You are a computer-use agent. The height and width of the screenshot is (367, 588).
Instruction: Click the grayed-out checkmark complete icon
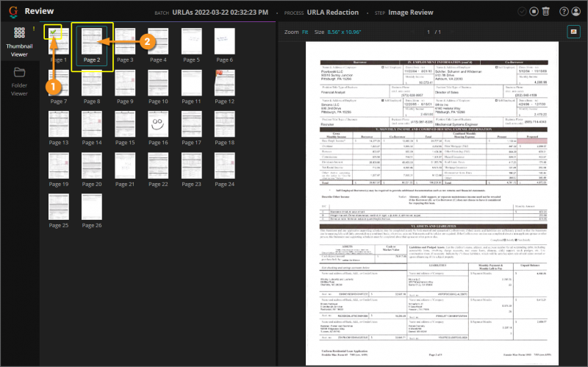coord(522,12)
